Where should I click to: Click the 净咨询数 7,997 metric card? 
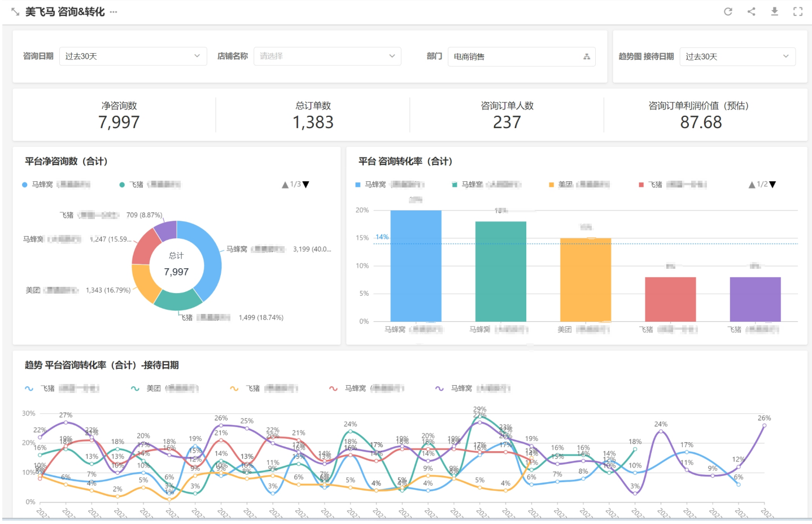coord(119,115)
